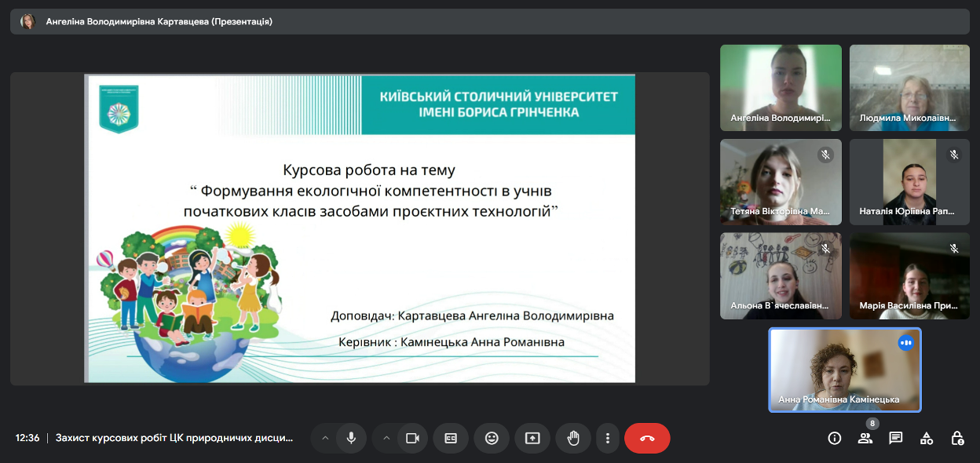Send an emoji reaction
Viewport: 980px width, 463px height.
point(492,438)
